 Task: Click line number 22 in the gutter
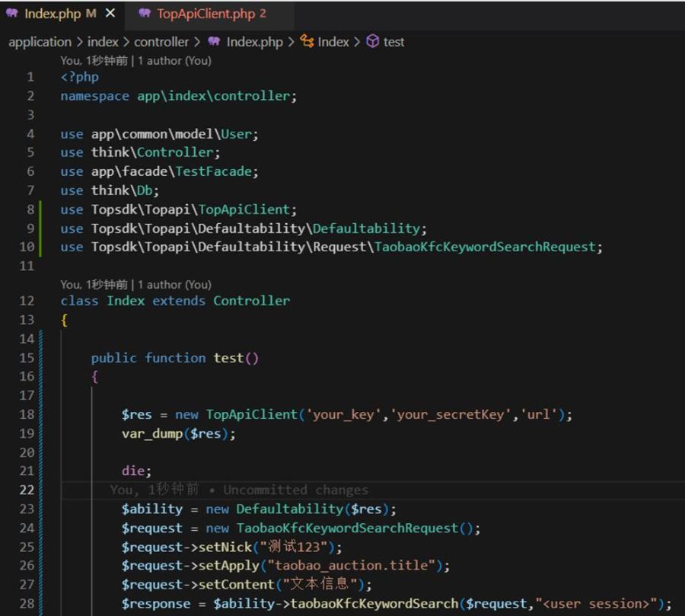(27, 489)
